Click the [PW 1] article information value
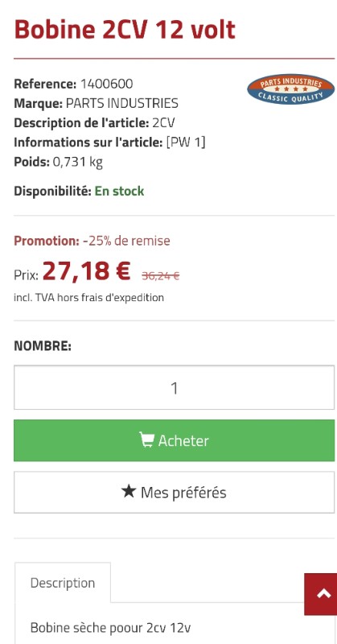 point(186,142)
